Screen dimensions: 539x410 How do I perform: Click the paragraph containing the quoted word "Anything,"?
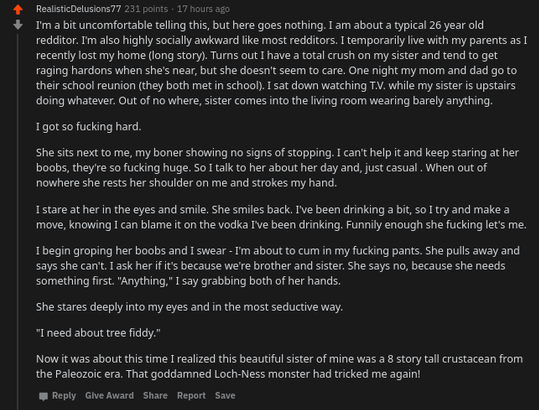point(278,266)
